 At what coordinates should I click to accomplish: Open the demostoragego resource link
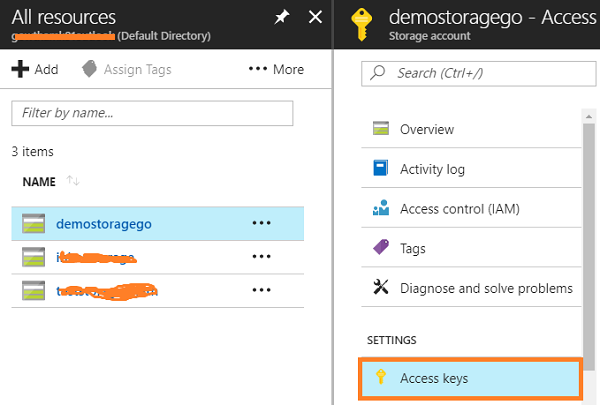104,224
